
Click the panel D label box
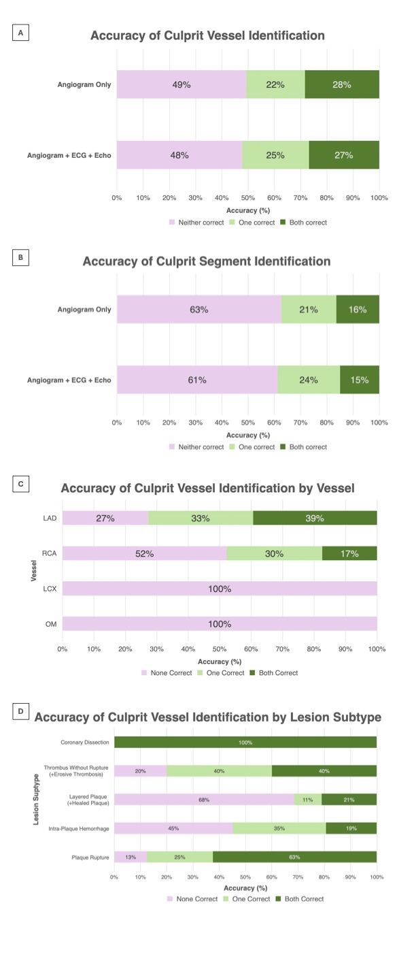21,712
